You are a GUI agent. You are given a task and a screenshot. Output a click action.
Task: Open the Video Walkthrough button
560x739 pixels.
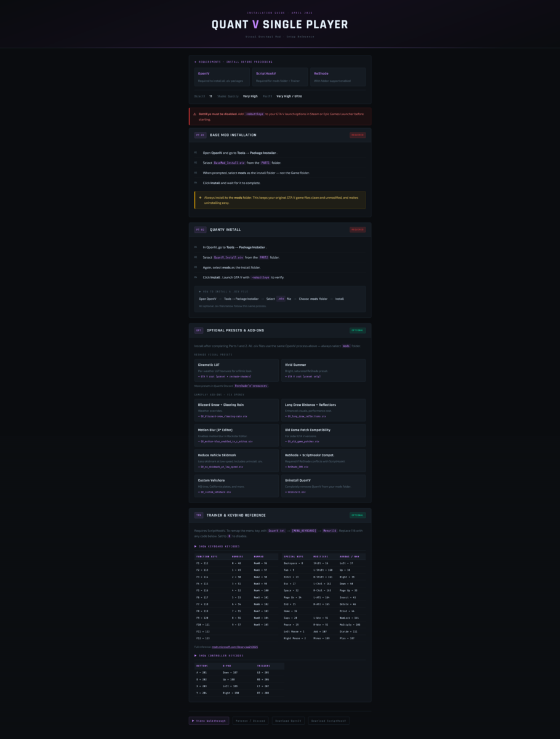pos(209,721)
